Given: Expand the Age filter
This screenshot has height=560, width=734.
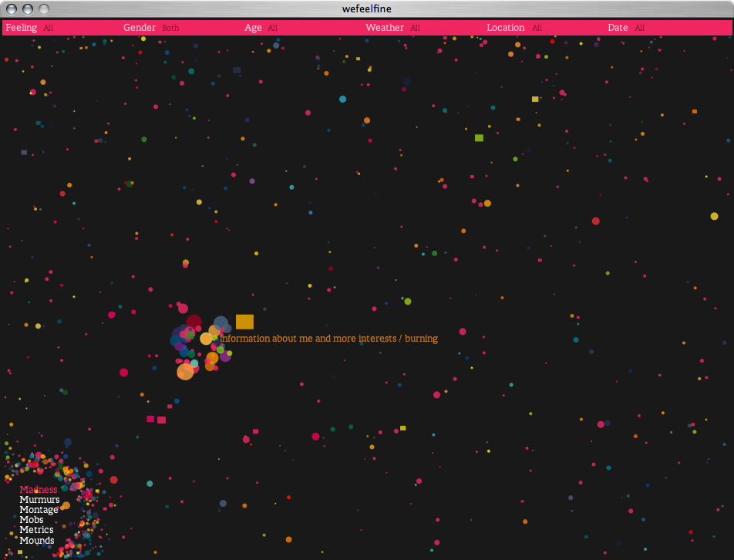Looking at the screenshot, I should click(253, 28).
